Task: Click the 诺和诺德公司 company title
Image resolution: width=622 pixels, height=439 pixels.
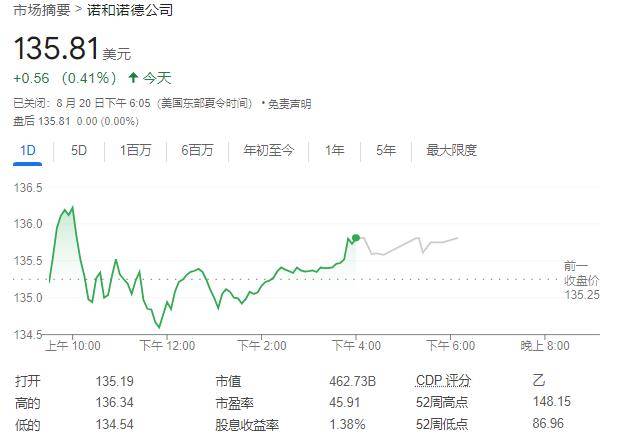Action: point(130,10)
